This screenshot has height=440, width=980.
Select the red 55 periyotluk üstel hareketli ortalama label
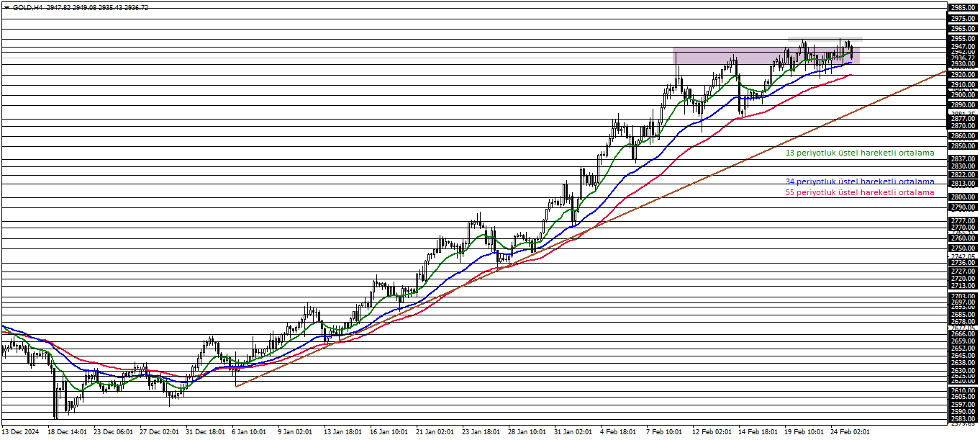coord(860,192)
